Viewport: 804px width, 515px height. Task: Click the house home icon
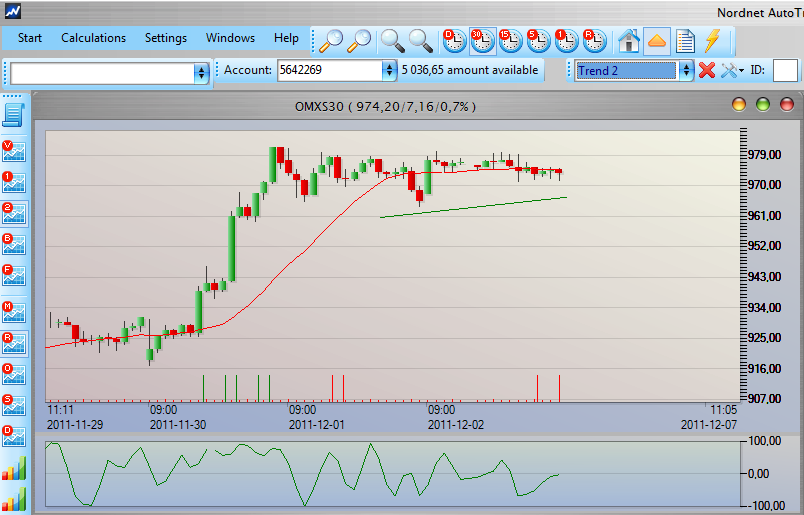[629, 40]
